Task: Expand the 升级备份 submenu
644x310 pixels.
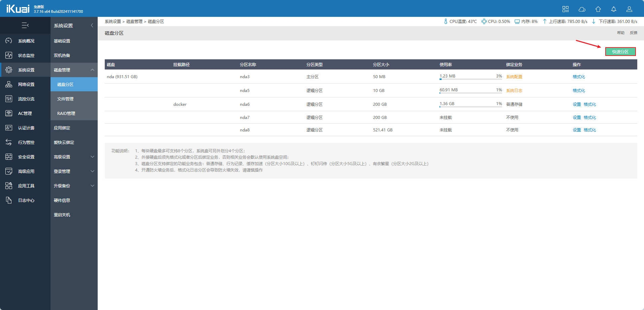Action: (92, 186)
